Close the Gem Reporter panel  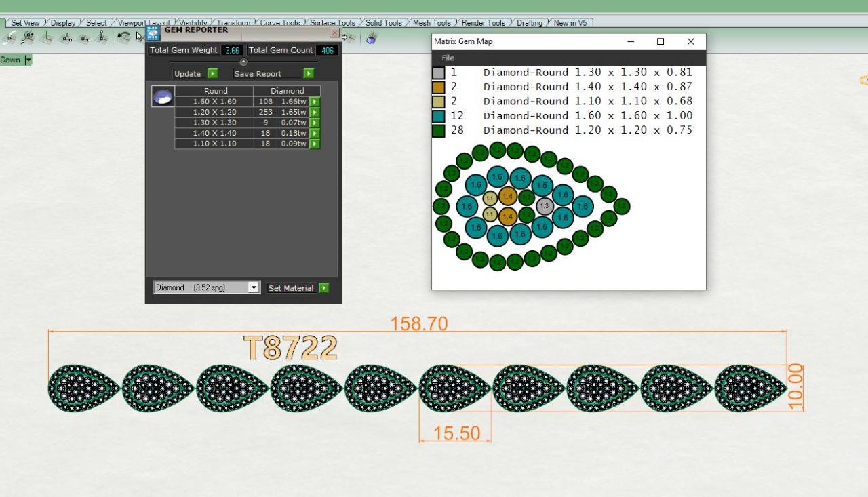(335, 33)
